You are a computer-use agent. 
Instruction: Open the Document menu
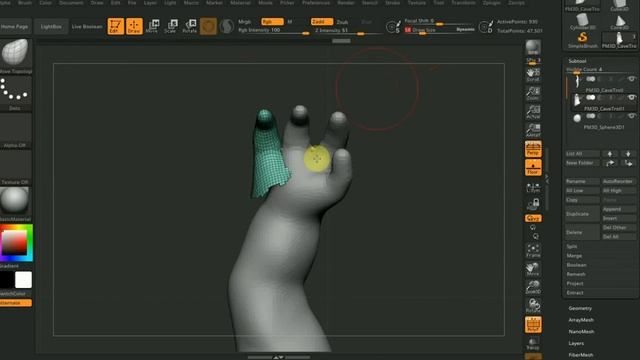coord(71,3)
